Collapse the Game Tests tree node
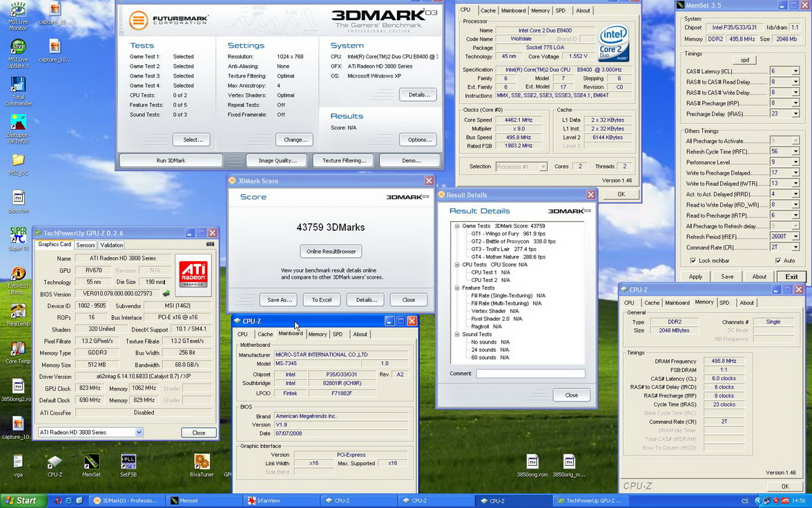812x508 pixels. point(457,226)
